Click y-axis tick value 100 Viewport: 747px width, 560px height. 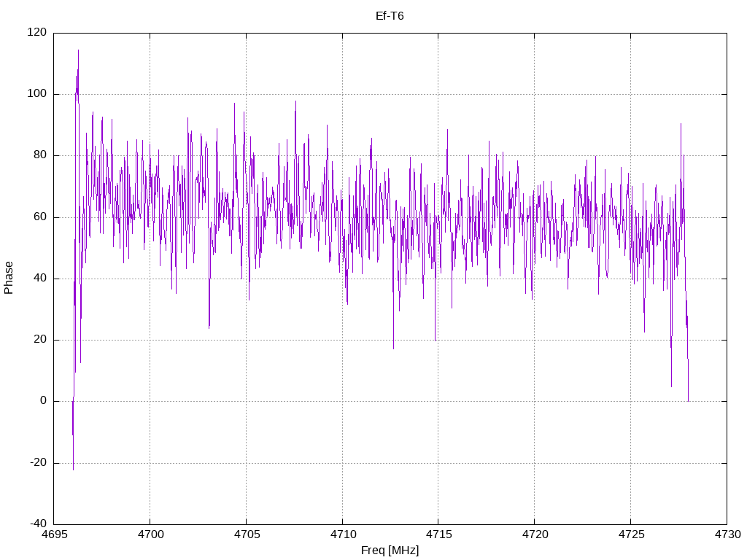tap(37, 94)
